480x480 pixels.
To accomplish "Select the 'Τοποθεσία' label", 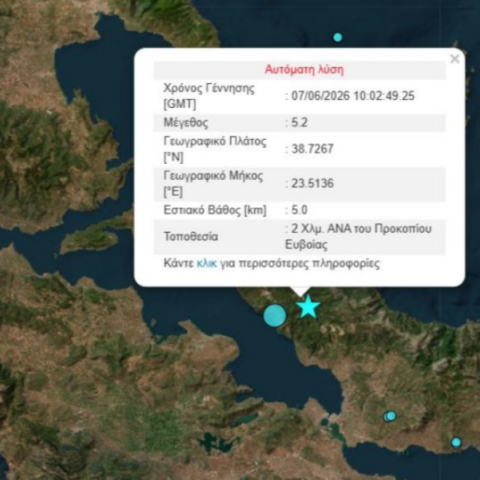I will tap(191, 237).
